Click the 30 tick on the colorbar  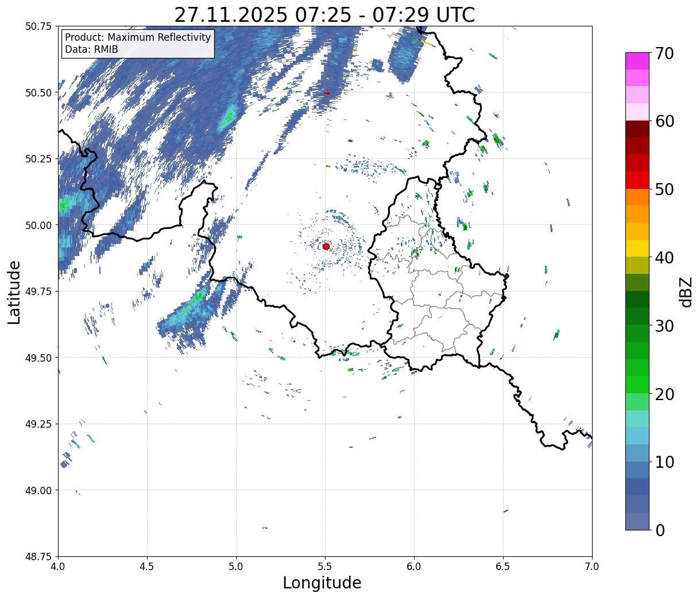coord(664,325)
